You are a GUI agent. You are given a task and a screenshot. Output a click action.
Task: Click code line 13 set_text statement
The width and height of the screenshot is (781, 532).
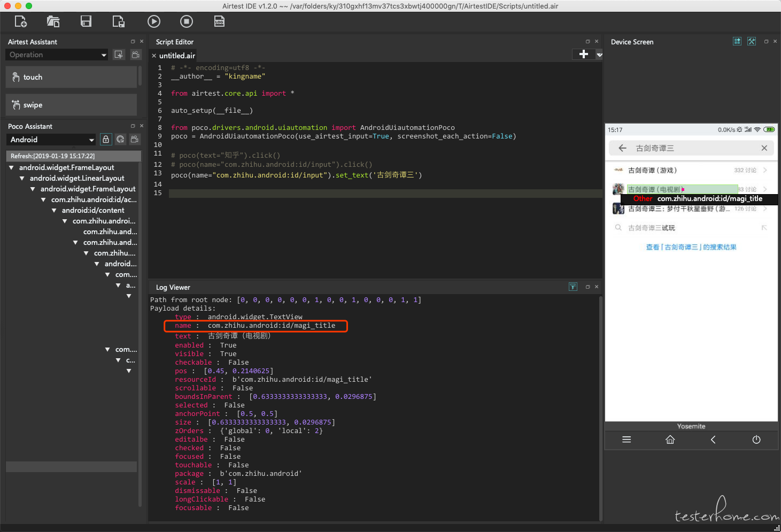point(296,175)
